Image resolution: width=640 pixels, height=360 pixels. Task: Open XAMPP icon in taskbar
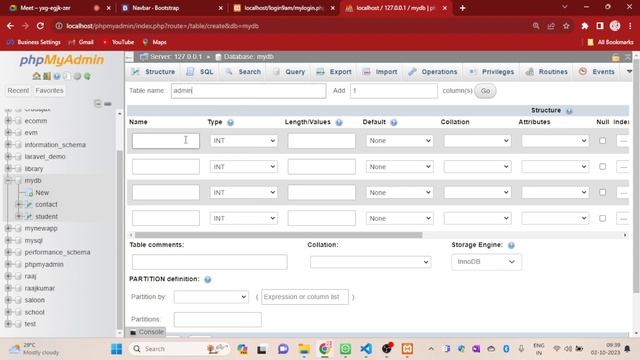[x=407, y=349]
